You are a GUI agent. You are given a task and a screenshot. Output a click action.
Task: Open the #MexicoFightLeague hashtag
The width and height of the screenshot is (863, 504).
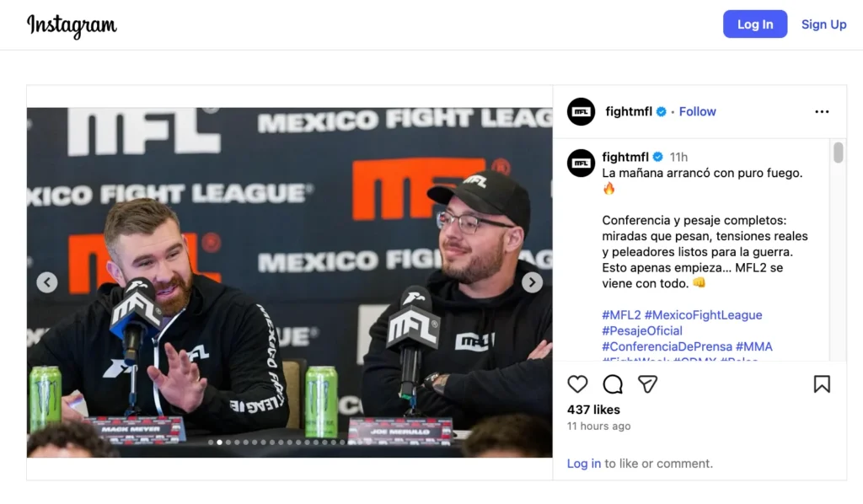click(704, 314)
